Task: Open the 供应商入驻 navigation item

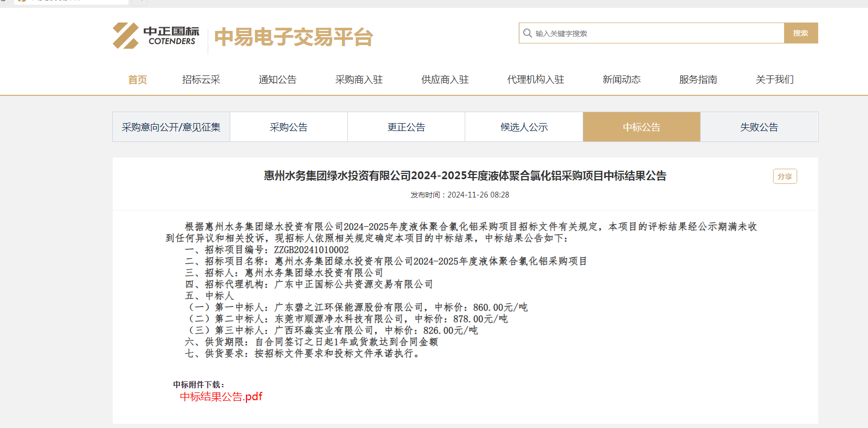Action: [445, 80]
